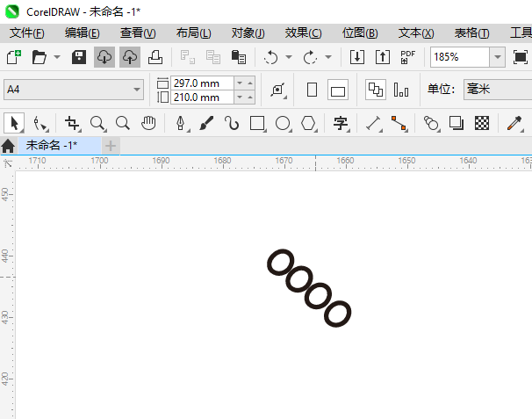Image resolution: width=532 pixels, height=419 pixels.
Task: Set page to portrait orientation
Action: pyautogui.click(x=312, y=90)
